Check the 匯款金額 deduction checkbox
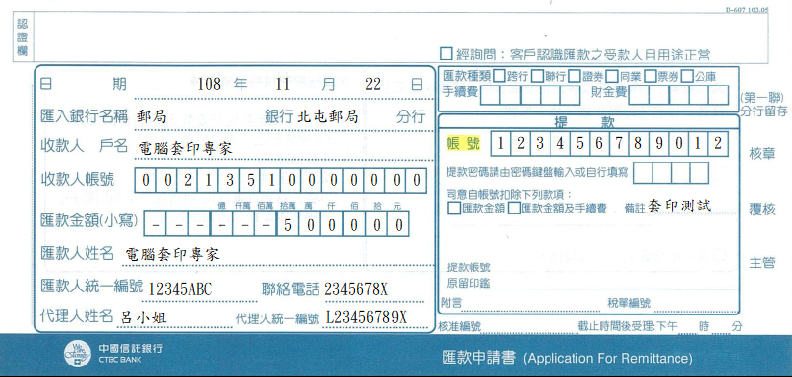 [454, 208]
